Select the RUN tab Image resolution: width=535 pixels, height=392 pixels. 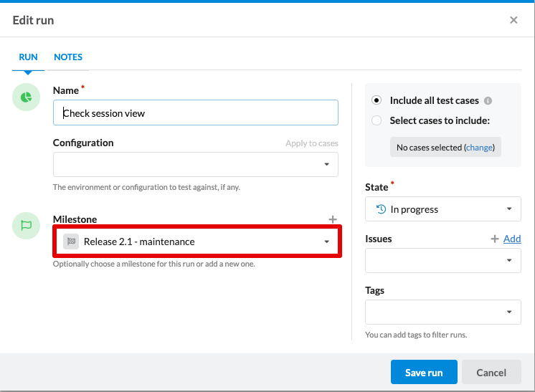(28, 57)
